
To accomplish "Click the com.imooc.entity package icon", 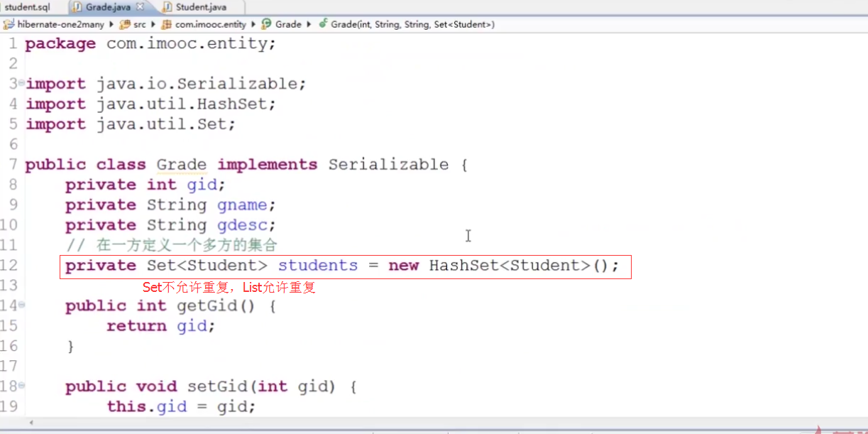I will (x=167, y=24).
